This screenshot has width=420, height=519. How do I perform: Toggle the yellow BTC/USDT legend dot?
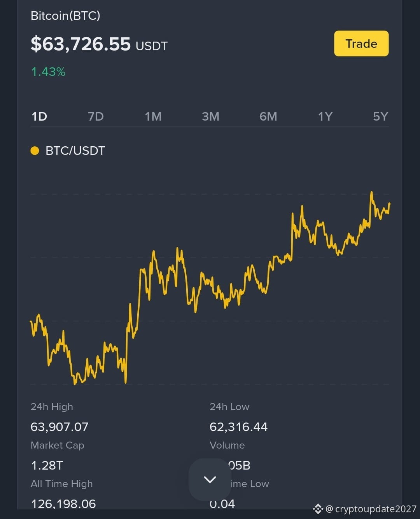tap(35, 151)
